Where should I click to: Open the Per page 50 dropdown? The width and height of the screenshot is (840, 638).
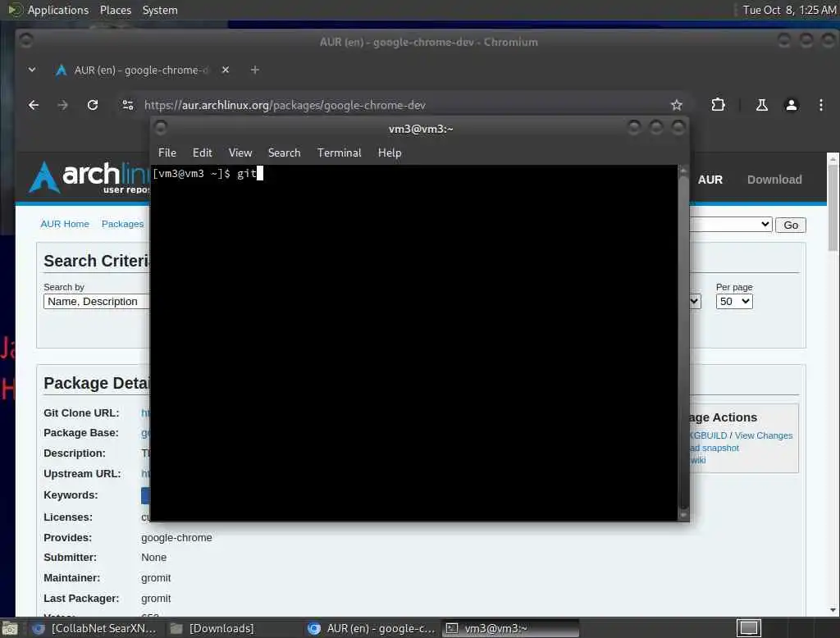(734, 302)
